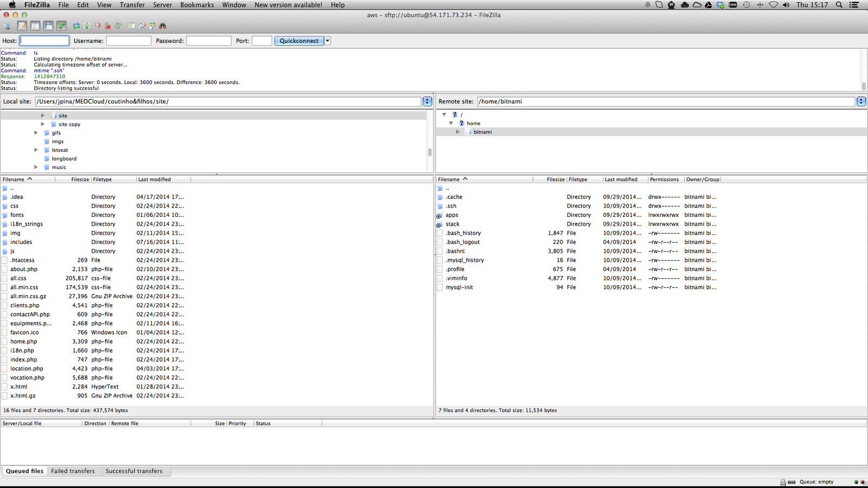Open directory listing filters dialog

click(131, 26)
